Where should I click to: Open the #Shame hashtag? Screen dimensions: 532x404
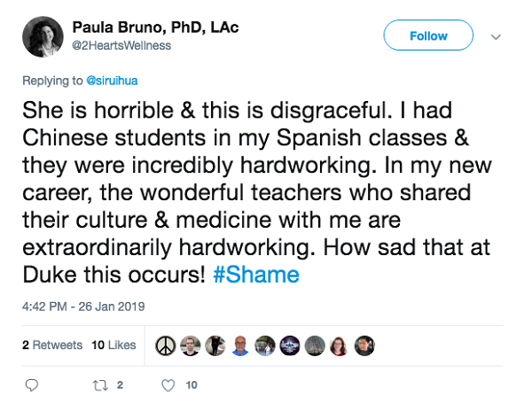click(x=255, y=275)
